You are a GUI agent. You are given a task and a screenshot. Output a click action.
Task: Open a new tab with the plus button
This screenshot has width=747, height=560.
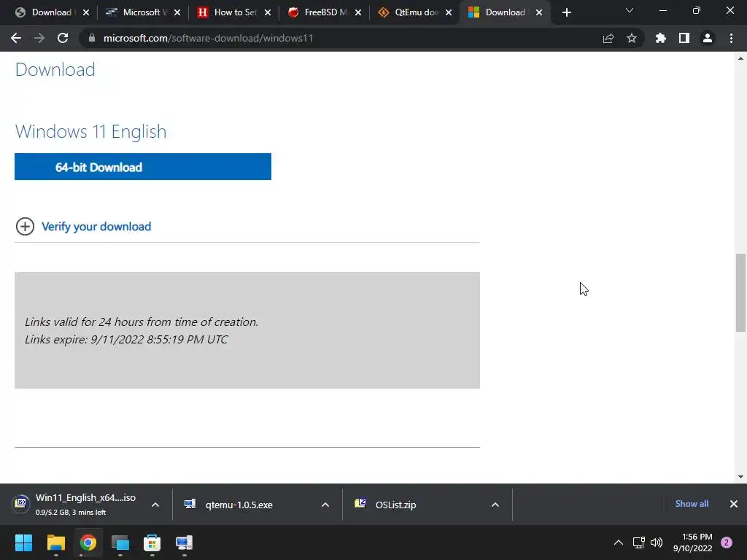pyautogui.click(x=566, y=12)
